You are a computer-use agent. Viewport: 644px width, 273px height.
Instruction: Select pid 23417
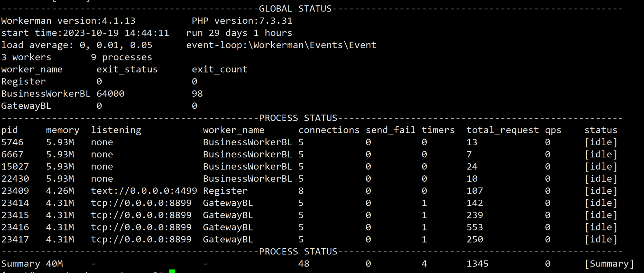pyautogui.click(x=15, y=240)
